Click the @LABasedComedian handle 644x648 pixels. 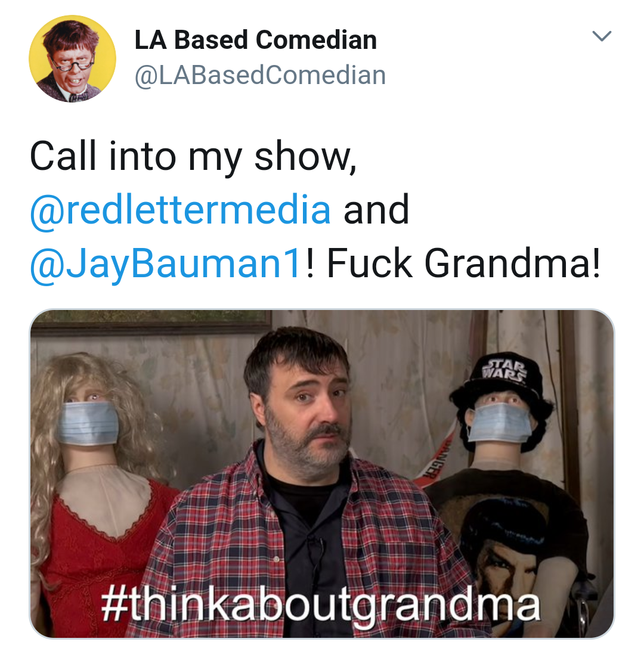click(261, 75)
